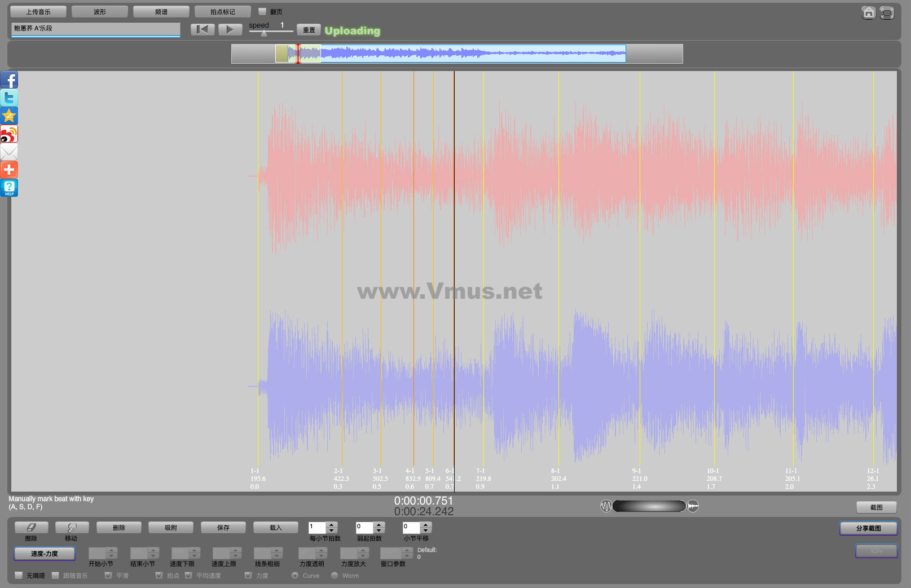The image size is (911, 588).
Task: Open the Weibo share icon
Action: (x=9, y=134)
